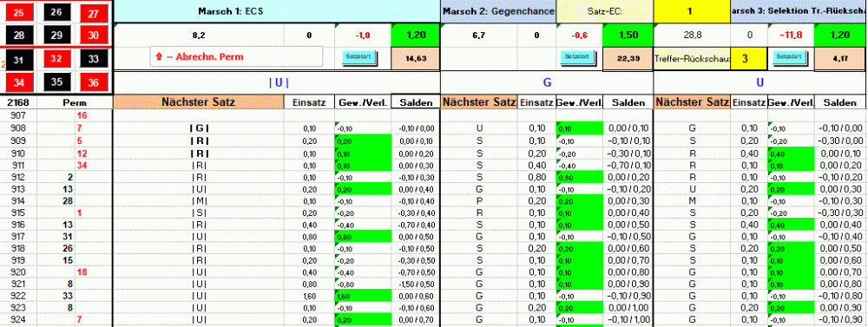This screenshot has height=327, width=868.
Task: Select the 'Nächster Satz' header of Marsch 1
Action: [199, 102]
